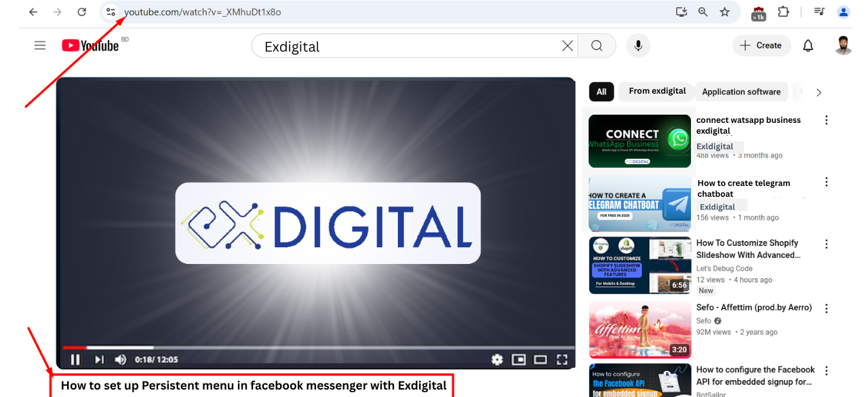The height and width of the screenshot is (397, 868).
Task: Visit the Let's Debug Code channel
Action: [724, 269]
